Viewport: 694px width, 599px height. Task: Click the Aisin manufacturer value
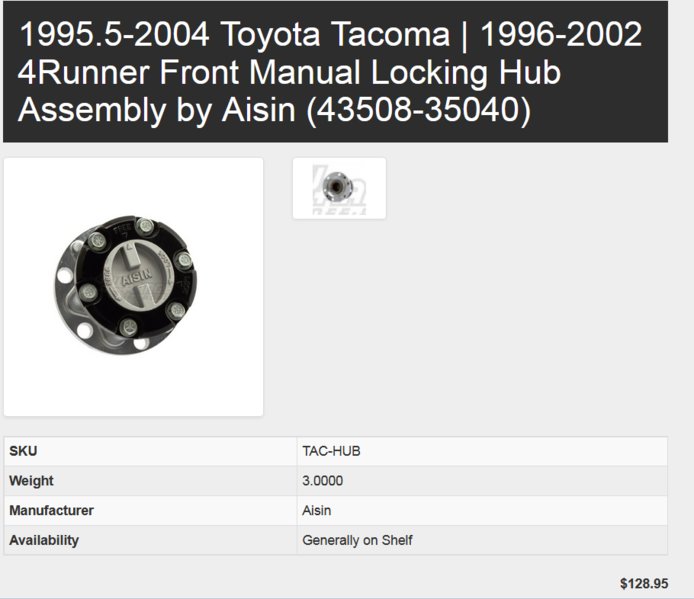point(316,510)
